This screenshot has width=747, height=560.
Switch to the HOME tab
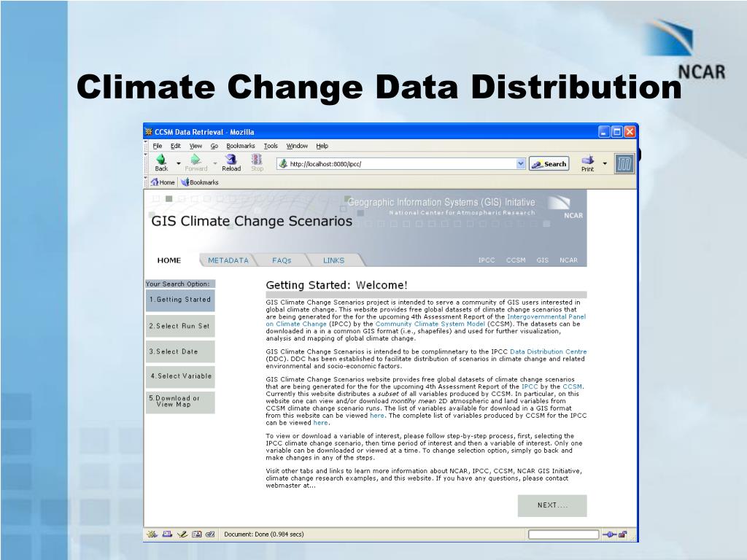(169, 260)
